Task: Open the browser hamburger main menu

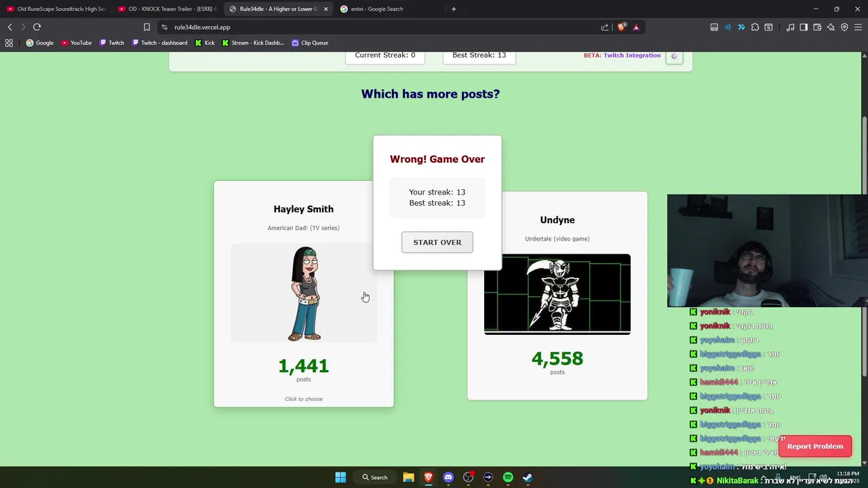Action: pos(858,27)
